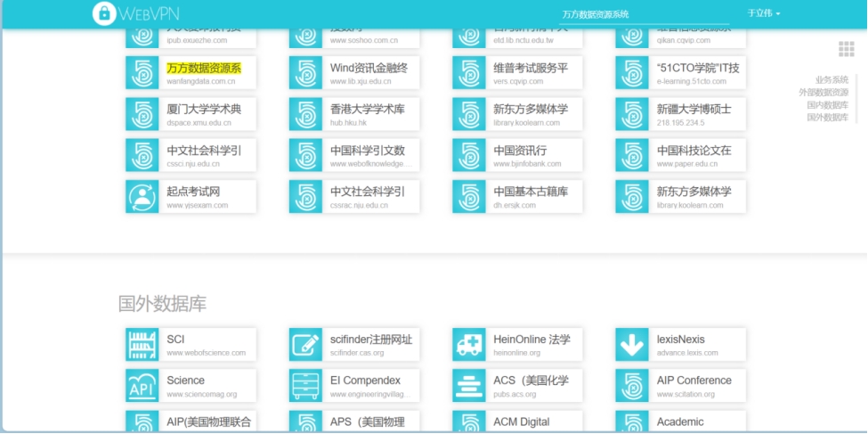Open 中国科技论文在 link
This screenshot has width=868, height=434.
pyautogui.click(x=694, y=151)
